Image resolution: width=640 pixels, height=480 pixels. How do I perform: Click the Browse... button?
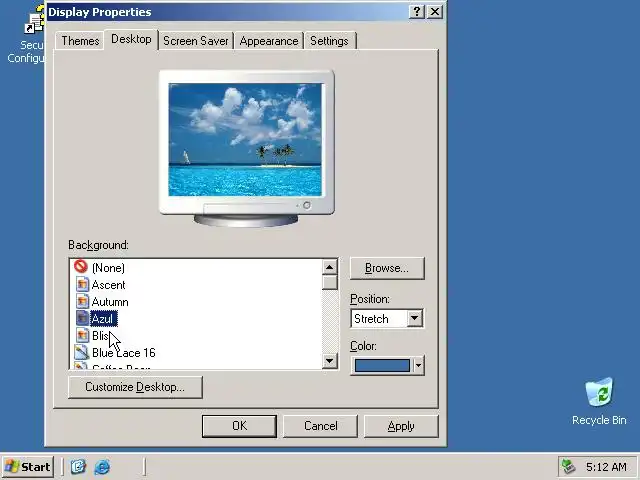click(387, 268)
